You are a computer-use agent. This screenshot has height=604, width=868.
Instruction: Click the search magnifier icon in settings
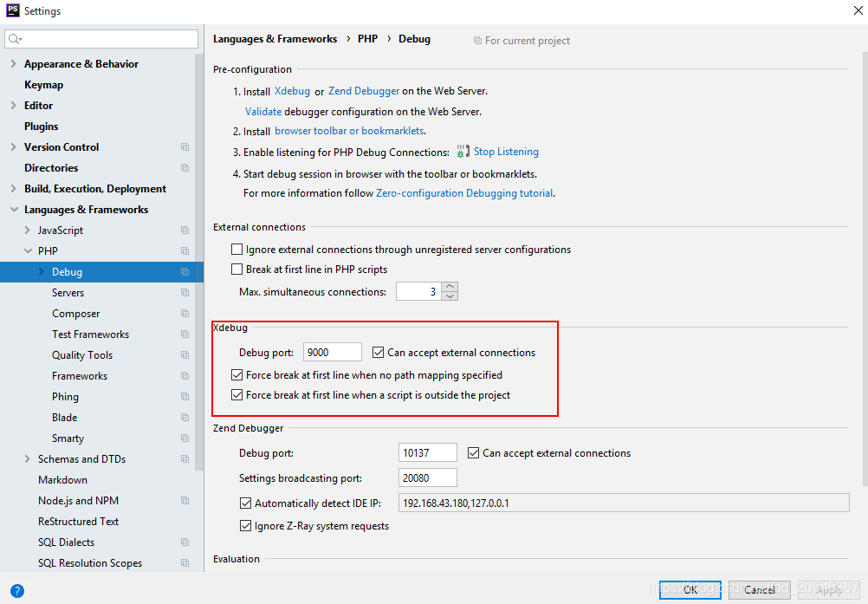tap(15, 39)
